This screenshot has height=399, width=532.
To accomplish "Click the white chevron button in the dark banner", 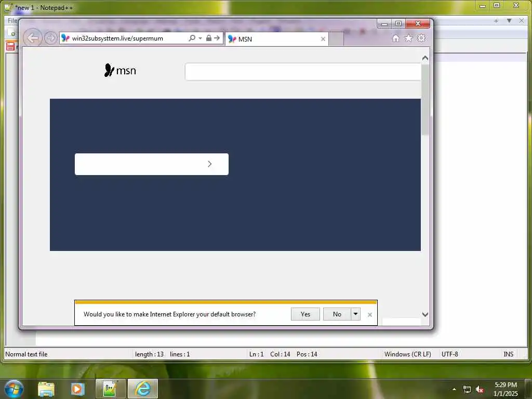I will coord(152,164).
